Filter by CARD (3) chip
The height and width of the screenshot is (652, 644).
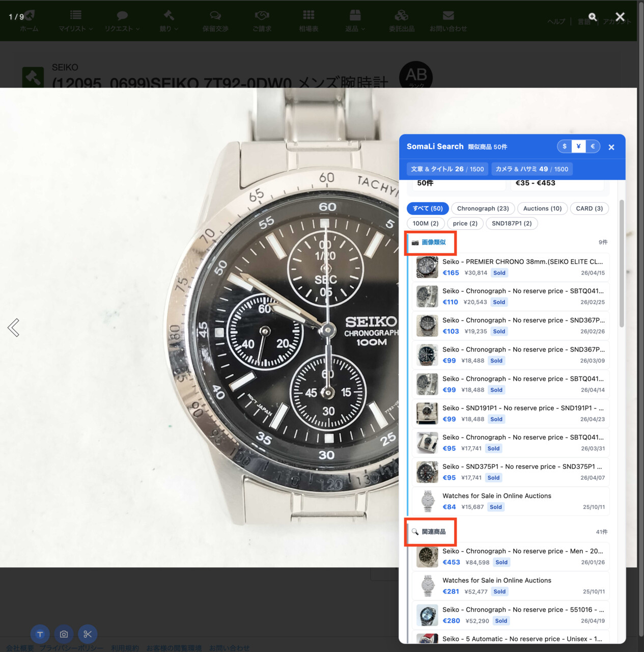tap(589, 208)
